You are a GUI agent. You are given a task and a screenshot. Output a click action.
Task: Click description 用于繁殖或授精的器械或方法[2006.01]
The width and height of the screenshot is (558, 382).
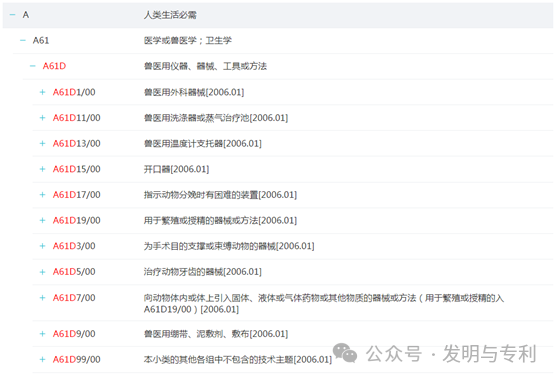220,220
